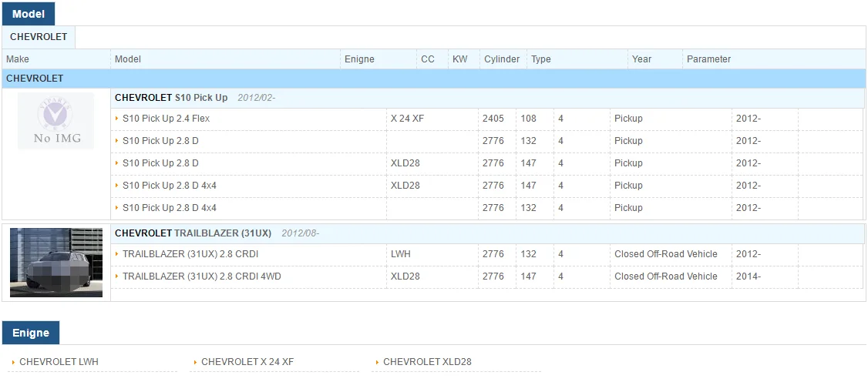Screen dimensions: 868x382
Task: Click the arrow icon before TRAILBLAZER 2.8 CRDI 4WD
Action: 117,276
